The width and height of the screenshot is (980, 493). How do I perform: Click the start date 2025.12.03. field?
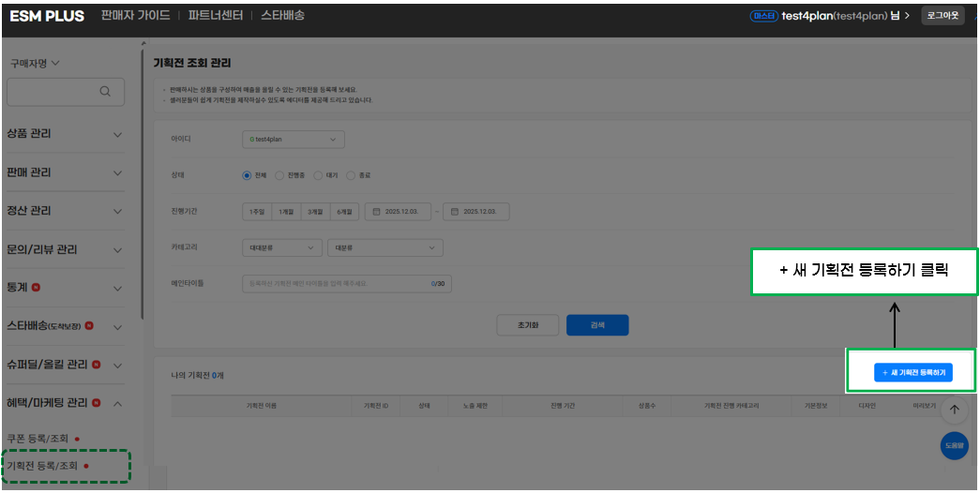(x=398, y=212)
